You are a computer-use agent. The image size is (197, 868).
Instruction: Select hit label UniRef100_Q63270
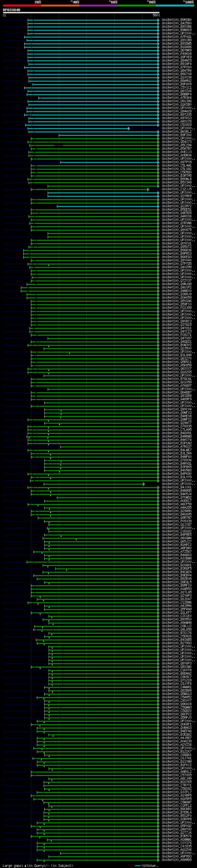177,358
